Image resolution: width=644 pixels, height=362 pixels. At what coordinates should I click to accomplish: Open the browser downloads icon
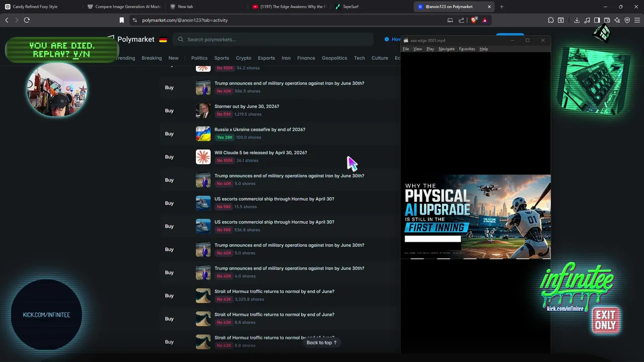(577, 20)
